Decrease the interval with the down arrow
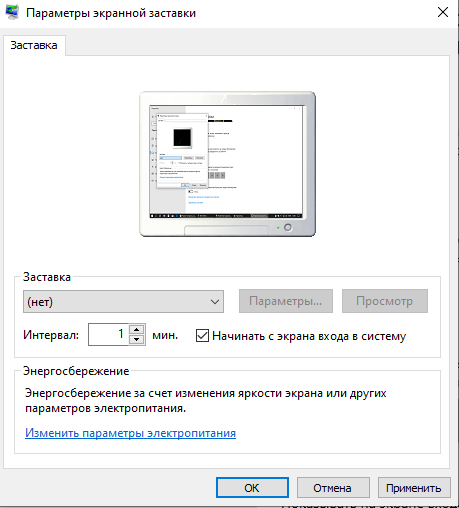The height and width of the screenshot is (508, 459). click(x=137, y=340)
